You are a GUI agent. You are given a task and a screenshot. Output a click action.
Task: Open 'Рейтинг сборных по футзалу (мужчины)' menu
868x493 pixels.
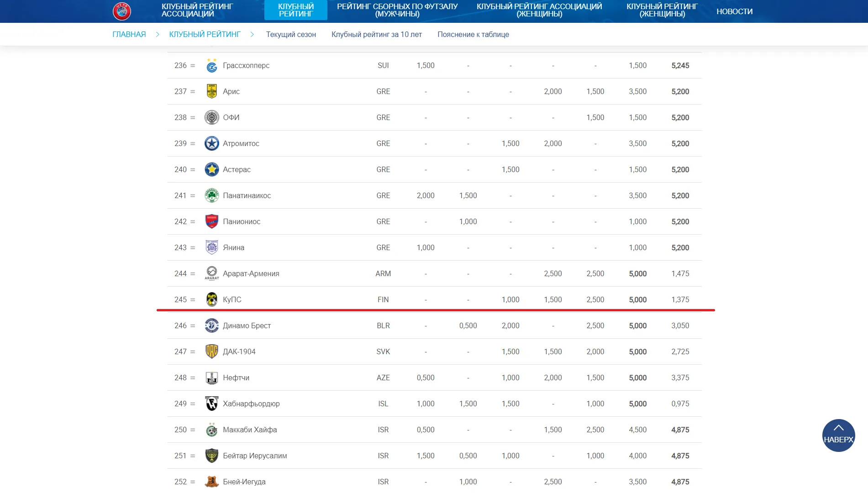point(397,10)
